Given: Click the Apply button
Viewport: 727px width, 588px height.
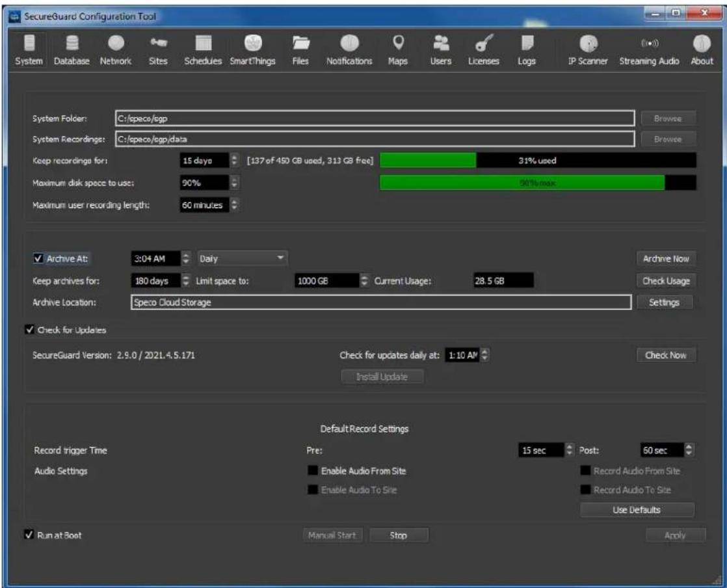Looking at the screenshot, I should click(676, 535).
